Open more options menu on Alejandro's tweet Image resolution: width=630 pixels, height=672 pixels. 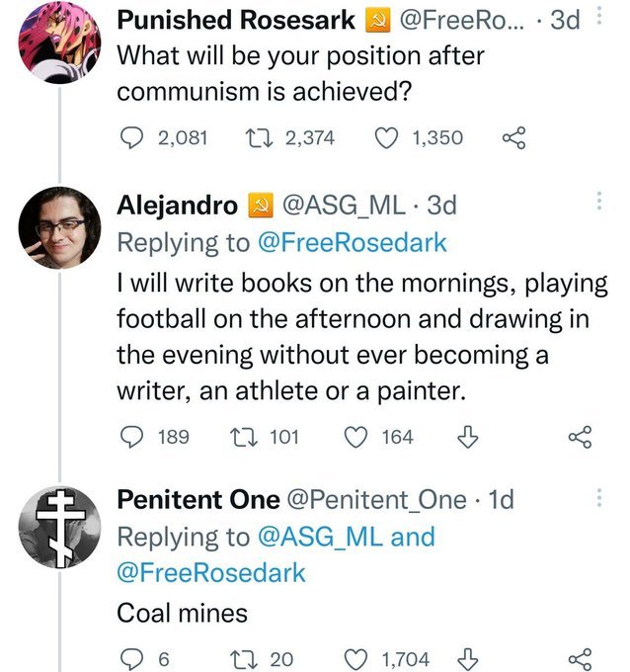coord(599,201)
